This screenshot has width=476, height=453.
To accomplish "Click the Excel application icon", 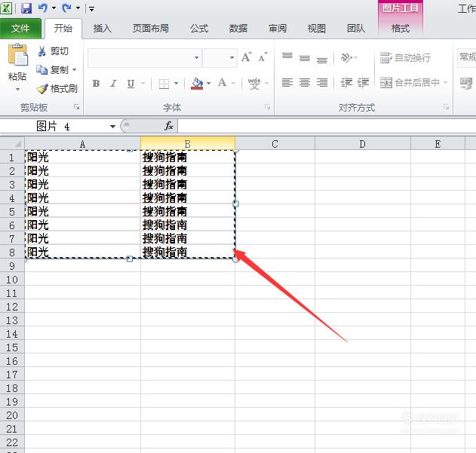I will pyautogui.click(x=6, y=8).
